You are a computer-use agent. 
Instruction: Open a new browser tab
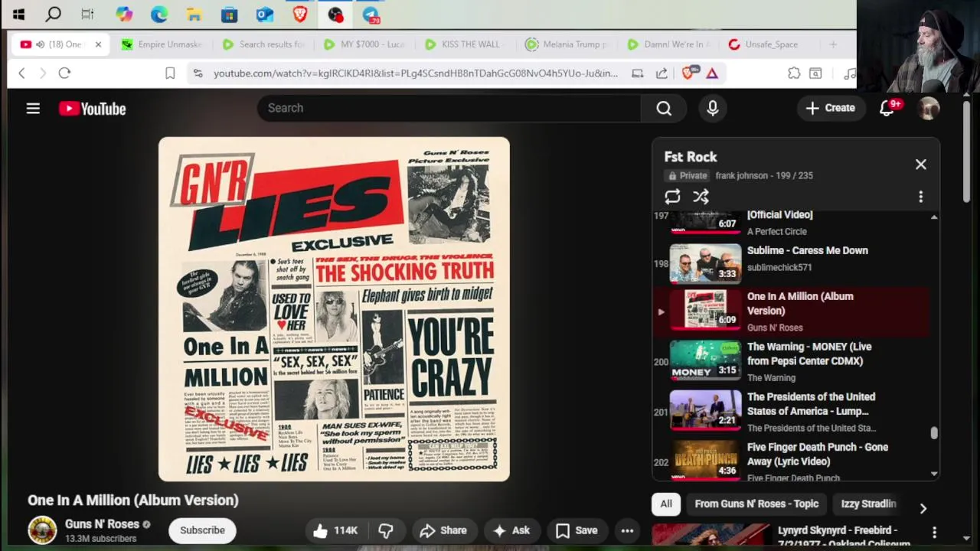[833, 44]
